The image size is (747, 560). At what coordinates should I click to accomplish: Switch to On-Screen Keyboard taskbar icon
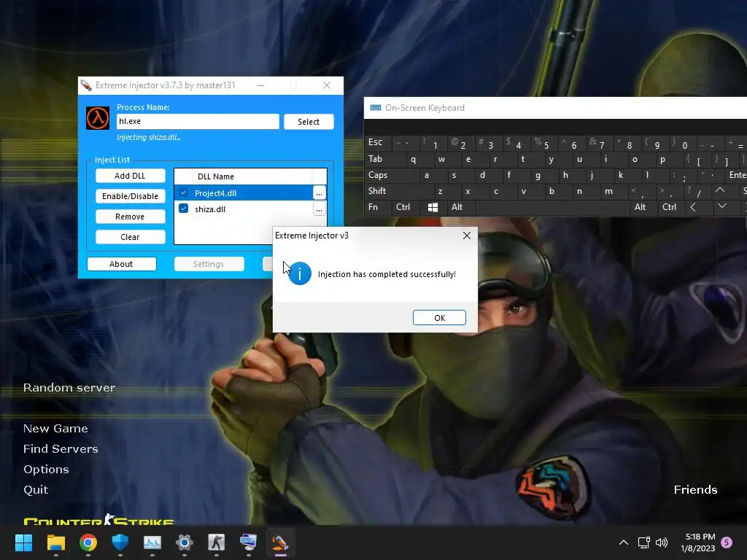pyautogui.click(x=248, y=542)
